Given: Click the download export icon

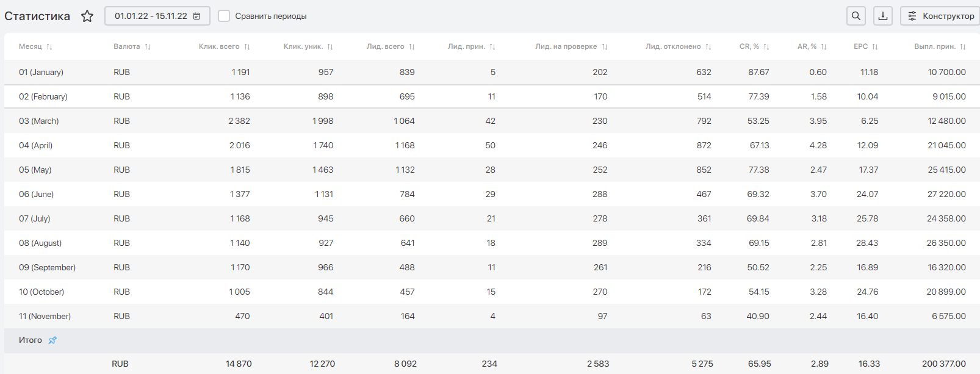Looking at the screenshot, I should click(883, 16).
